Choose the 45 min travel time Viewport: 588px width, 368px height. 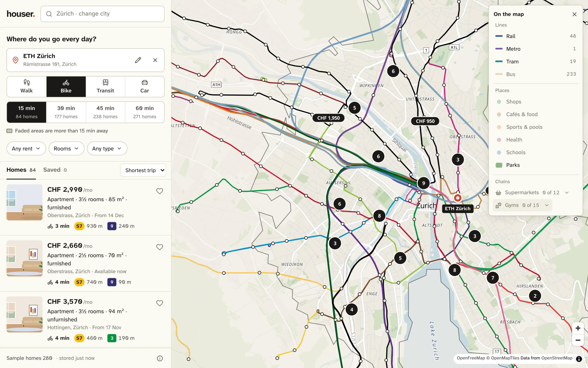point(105,112)
